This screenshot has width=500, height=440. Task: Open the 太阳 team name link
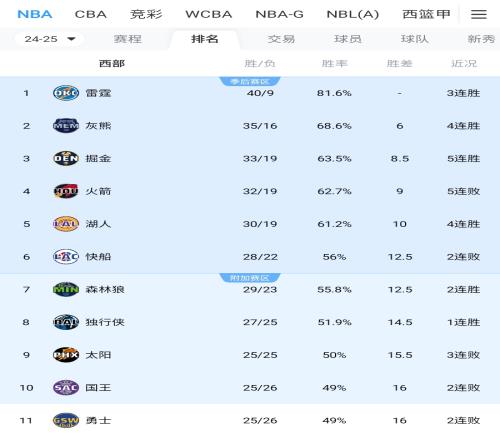coord(98,355)
